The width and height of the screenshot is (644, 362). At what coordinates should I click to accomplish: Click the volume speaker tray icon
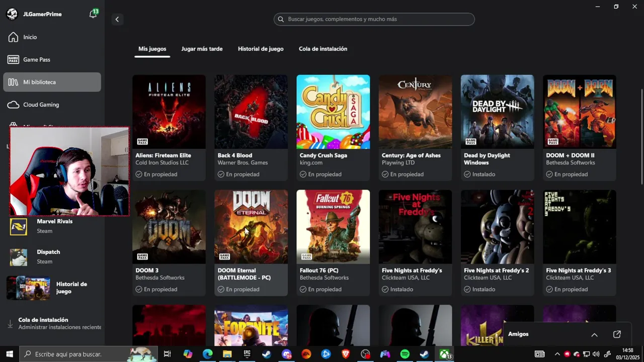pyautogui.click(x=596, y=354)
